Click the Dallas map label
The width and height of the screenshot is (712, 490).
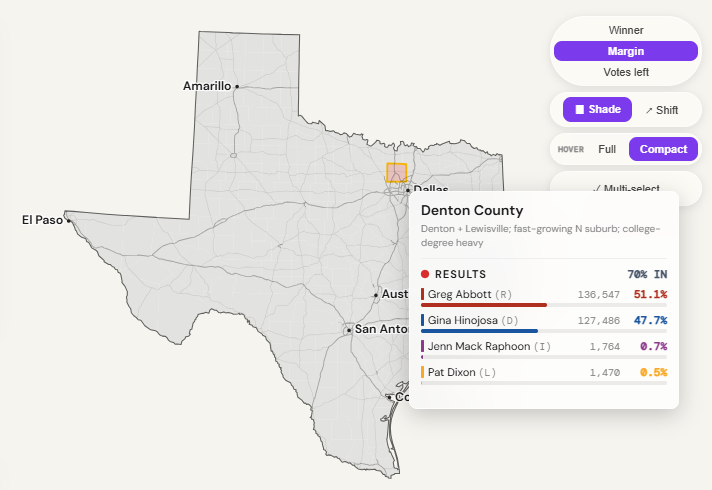[430, 188]
